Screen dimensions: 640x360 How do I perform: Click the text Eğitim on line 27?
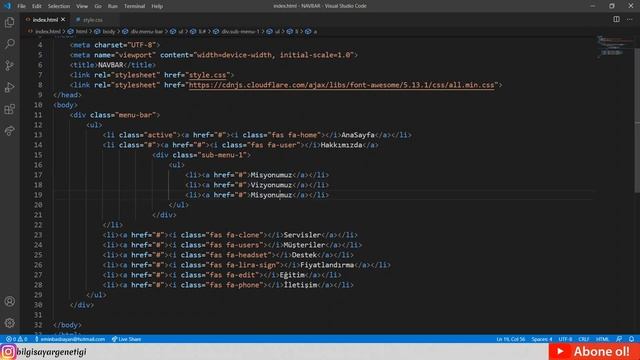[292, 275]
